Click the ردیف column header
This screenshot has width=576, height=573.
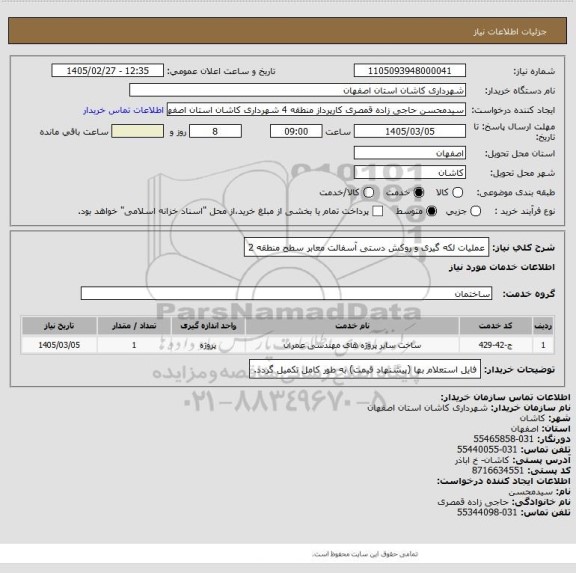(543, 326)
